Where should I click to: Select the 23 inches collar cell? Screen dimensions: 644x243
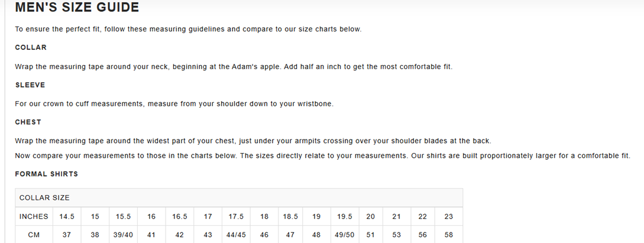click(x=448, y=216)
